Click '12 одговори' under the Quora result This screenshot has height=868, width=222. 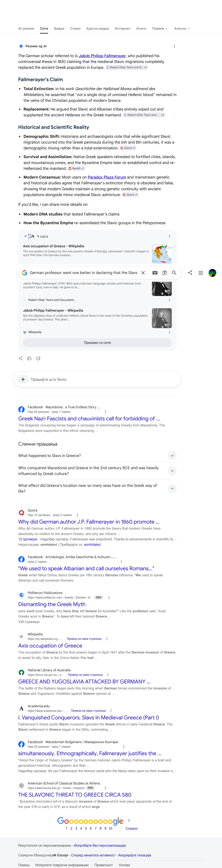(28, 539)
